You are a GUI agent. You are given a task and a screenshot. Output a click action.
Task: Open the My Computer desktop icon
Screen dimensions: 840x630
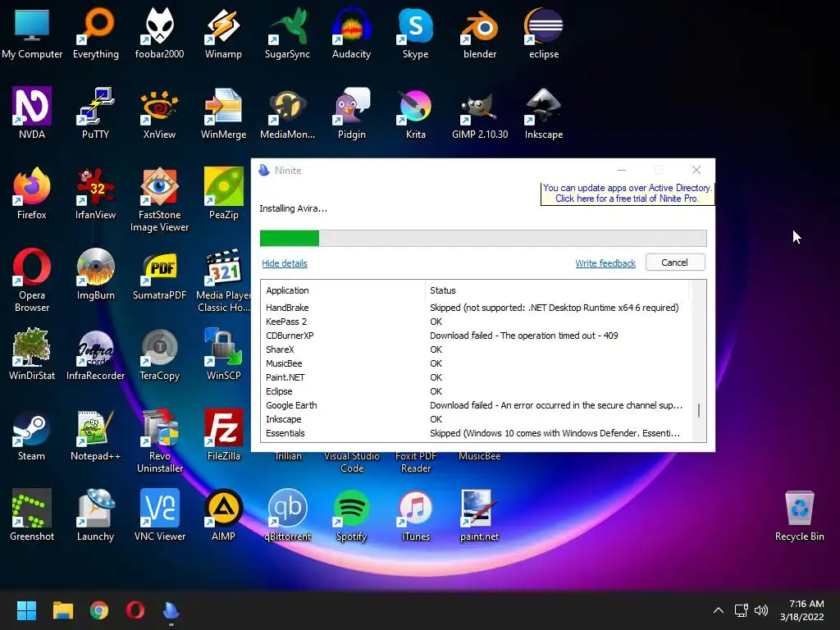(x=32, y=32)
